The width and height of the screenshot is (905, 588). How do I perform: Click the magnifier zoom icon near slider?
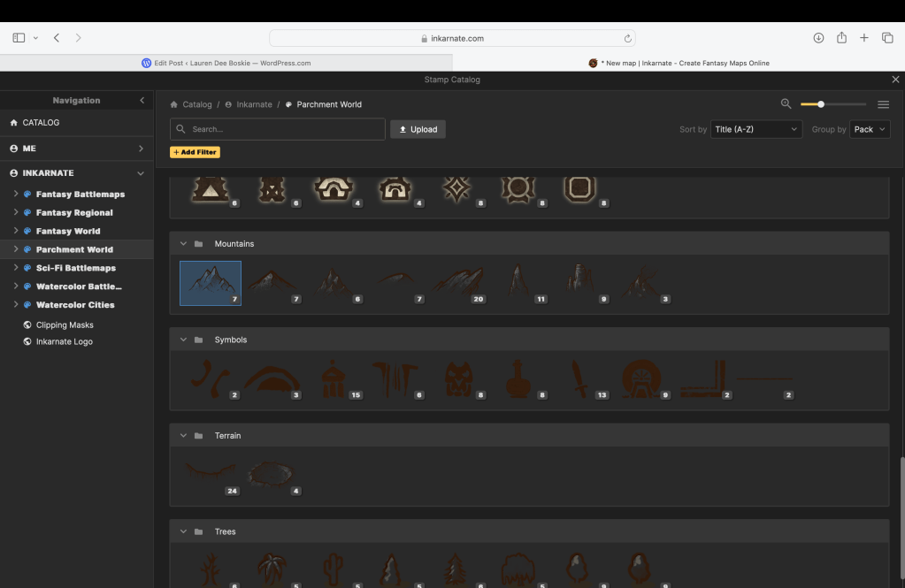coord(786,104)
